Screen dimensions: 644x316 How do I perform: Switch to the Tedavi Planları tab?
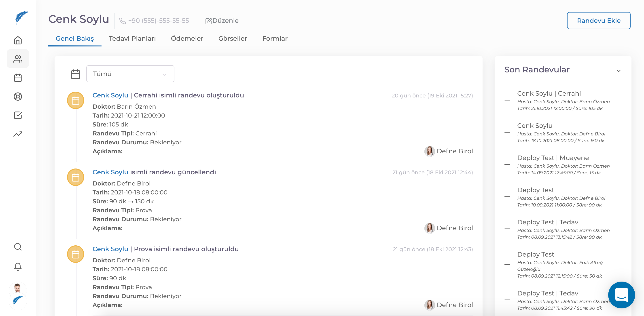click(132, 38)
